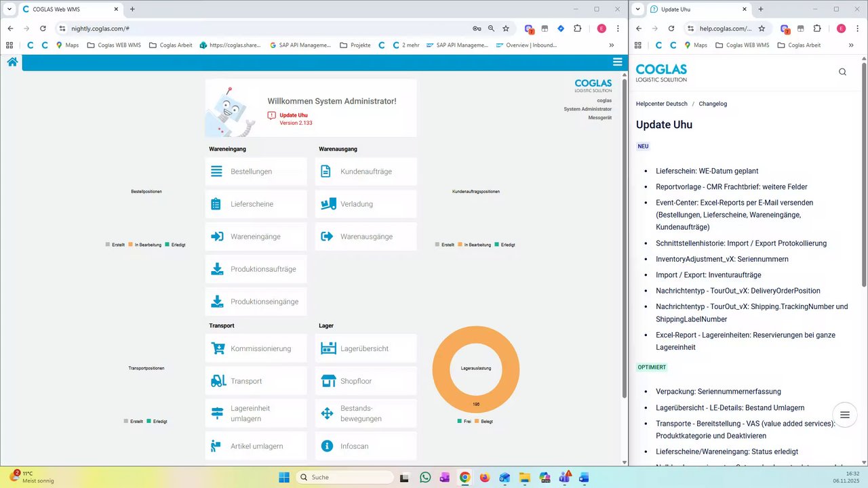This screenshot has height=488, width=868.
Task: Bookmark the nightly.coglas.com page with star icon
Action: click(x=506, y=28)
